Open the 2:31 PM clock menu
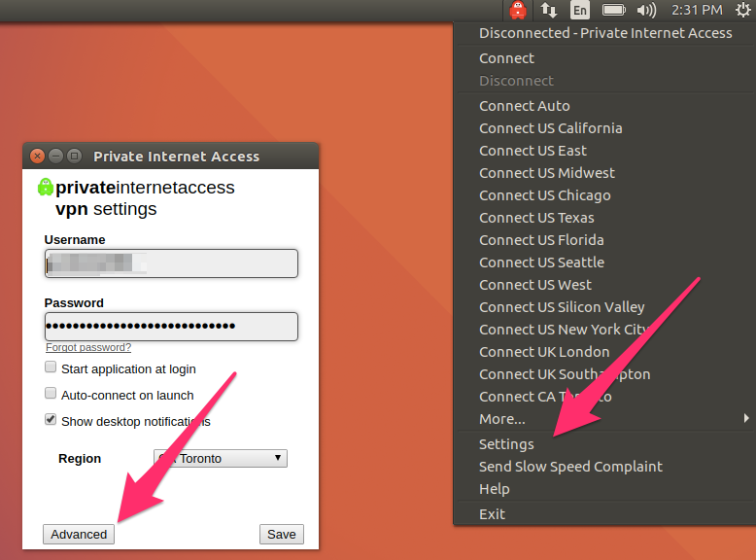Screen dimensions: 756x560 coord(697,10)
